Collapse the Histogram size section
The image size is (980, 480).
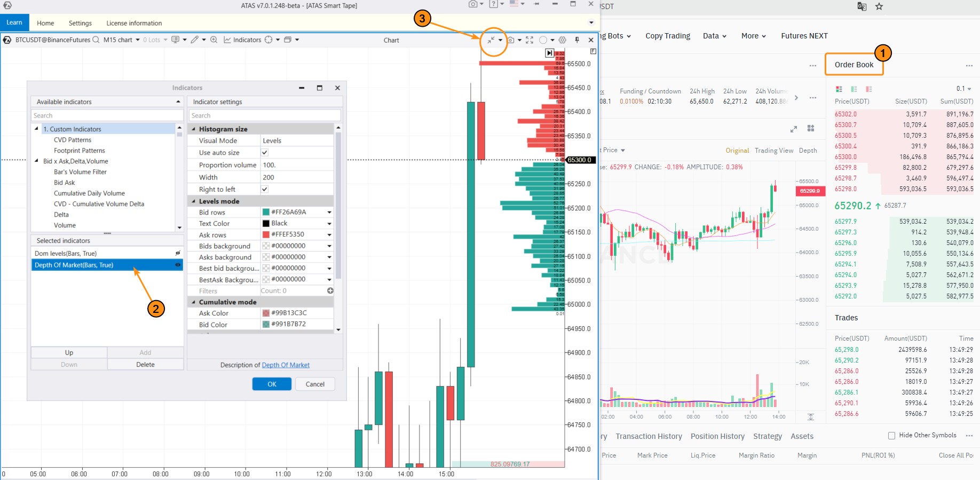coord(194,129)
